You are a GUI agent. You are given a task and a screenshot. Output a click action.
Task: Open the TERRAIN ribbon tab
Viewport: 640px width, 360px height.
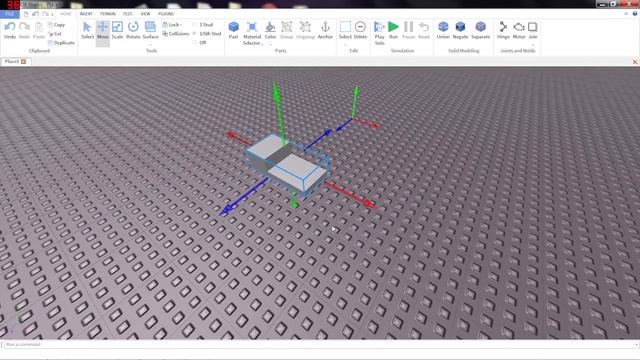point(108,14)
